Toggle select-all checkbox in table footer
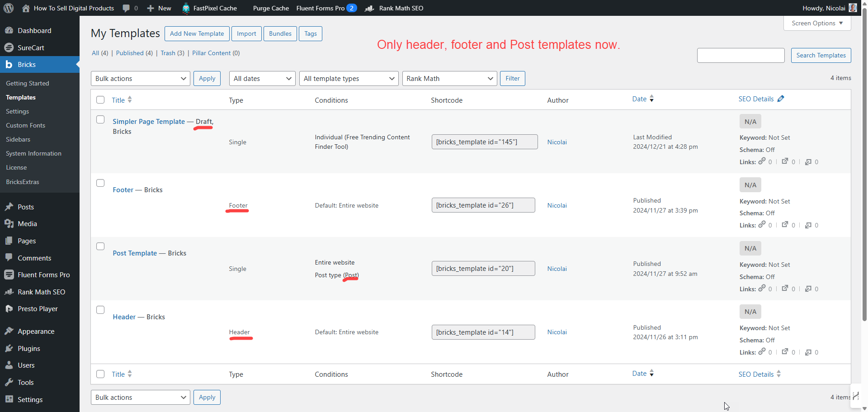Screen dimensions: 868x412 click(100, 374)
